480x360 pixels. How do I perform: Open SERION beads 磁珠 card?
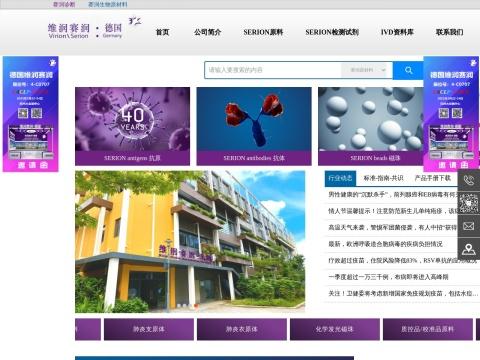371,126
